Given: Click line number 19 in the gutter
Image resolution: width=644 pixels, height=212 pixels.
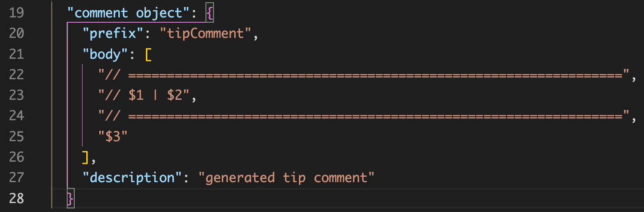Looking at the screenshot, I should [16, 13].
